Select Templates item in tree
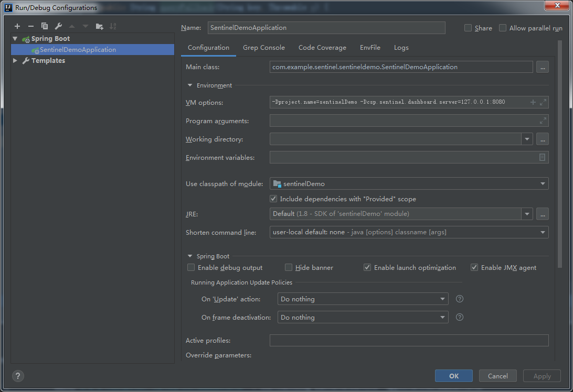The width and height of the screenshot is (573, 392). (x=48, y=61)
